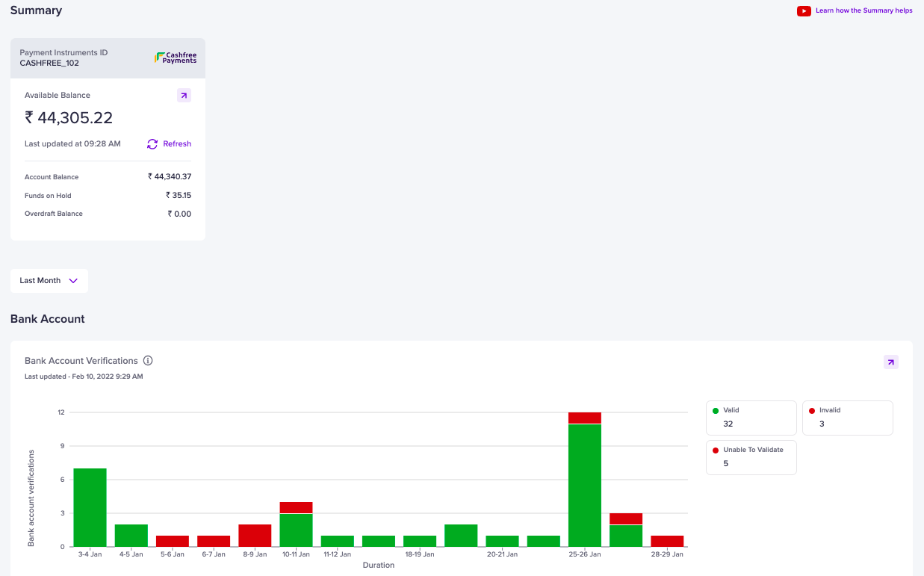This screenshot has height=576, width=924.
Task: Click red dot in Invalid legend
Action: click(x=812, y=411)
